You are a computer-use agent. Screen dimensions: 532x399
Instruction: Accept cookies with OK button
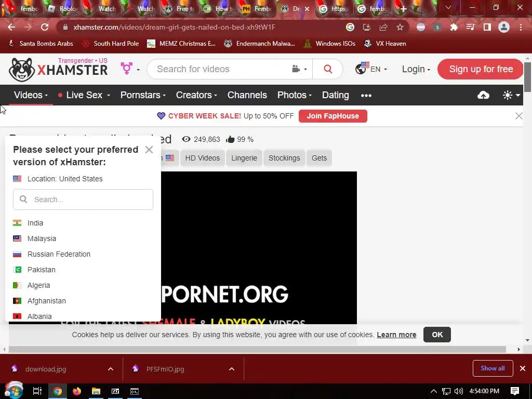click(x=437, y=335)
